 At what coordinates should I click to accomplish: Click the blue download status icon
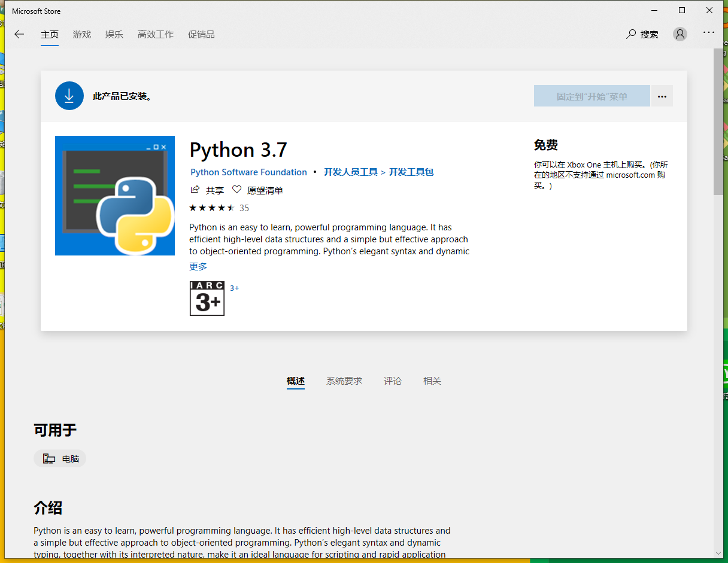pyautogui.click(x=69, y=96)
